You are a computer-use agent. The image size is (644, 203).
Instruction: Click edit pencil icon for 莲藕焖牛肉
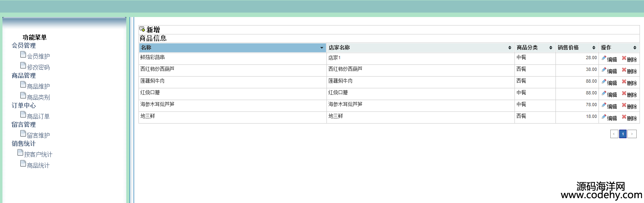604,82
